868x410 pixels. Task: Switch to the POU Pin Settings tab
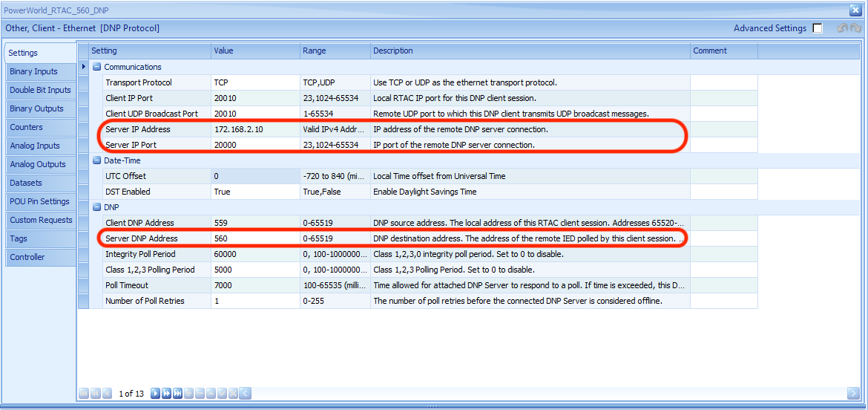pyautogui.click(x=41, y=202)
